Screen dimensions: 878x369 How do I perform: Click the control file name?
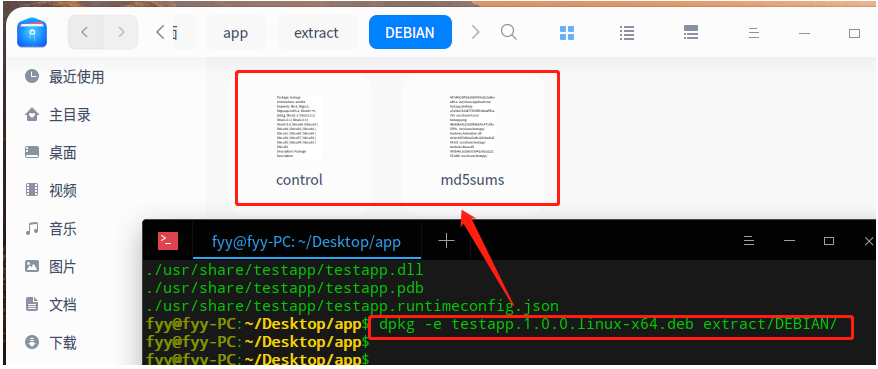(x=300, y=180)
